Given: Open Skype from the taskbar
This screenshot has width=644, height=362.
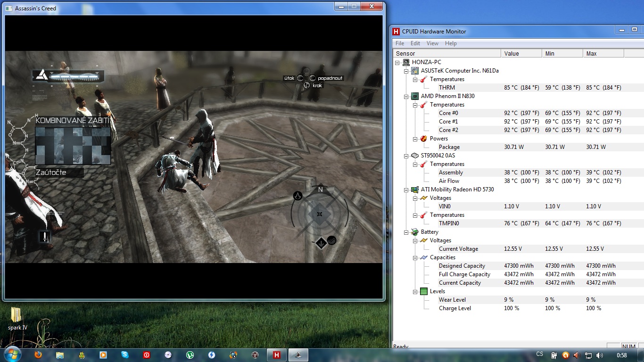Looking at the screenshot, I should pyautogui.click(x=125, y=354).
